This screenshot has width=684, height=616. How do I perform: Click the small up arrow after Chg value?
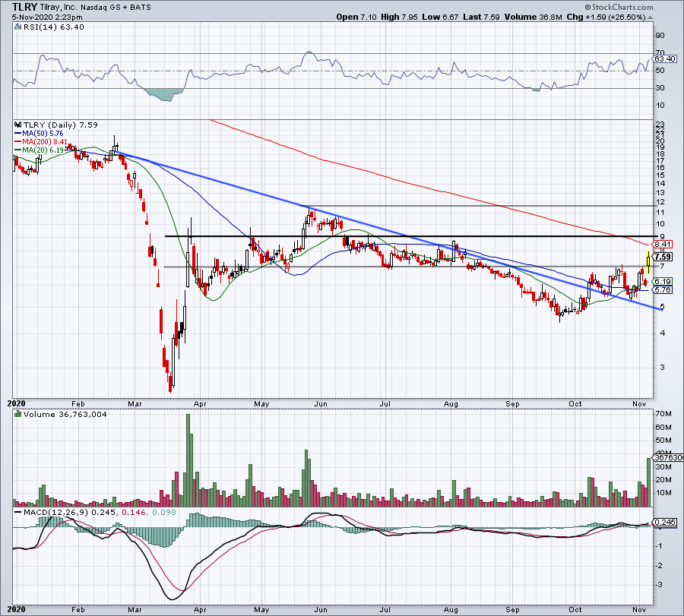[x=650, y=17]
